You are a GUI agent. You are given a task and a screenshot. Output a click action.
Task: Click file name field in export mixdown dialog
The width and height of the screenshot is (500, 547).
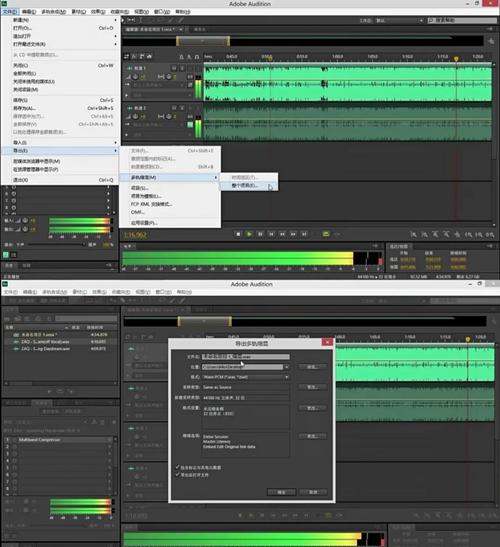tap(246, 357)
